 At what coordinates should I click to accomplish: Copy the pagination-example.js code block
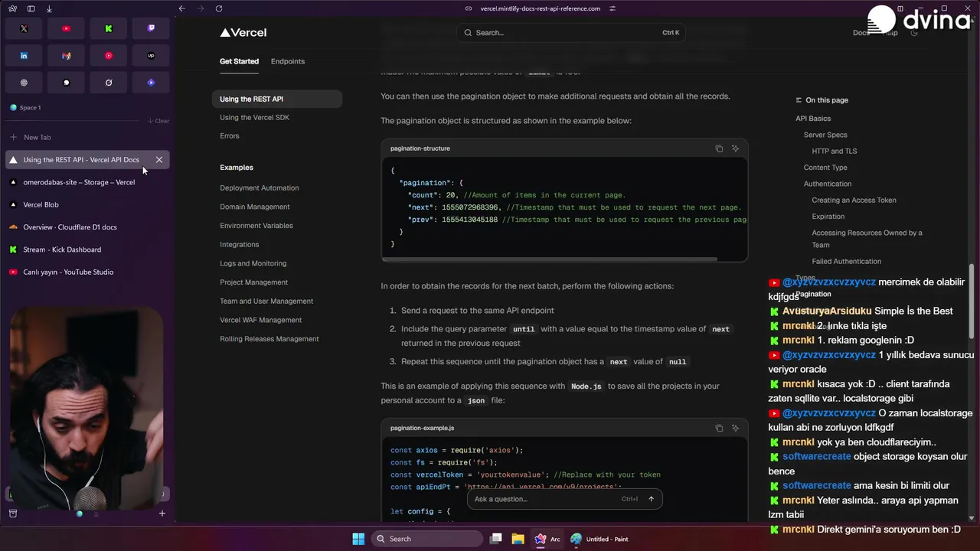click(719, 428)
